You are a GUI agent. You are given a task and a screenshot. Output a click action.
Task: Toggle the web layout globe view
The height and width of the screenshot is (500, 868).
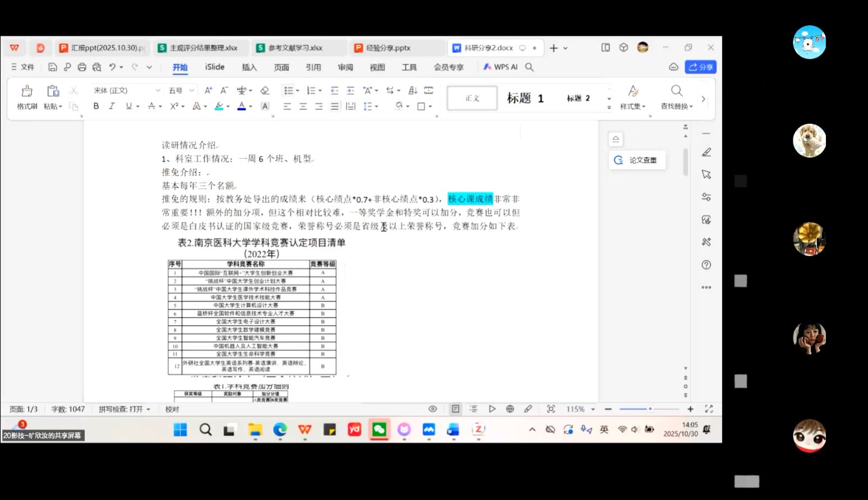(510, 409)
